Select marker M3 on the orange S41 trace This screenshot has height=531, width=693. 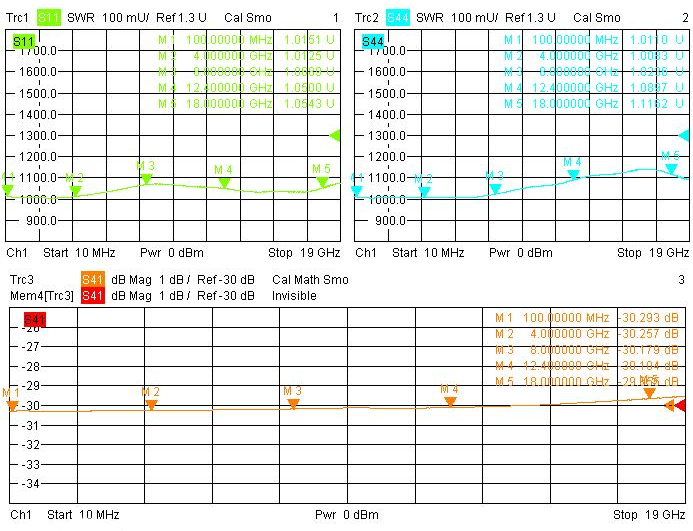pos(293,403)
